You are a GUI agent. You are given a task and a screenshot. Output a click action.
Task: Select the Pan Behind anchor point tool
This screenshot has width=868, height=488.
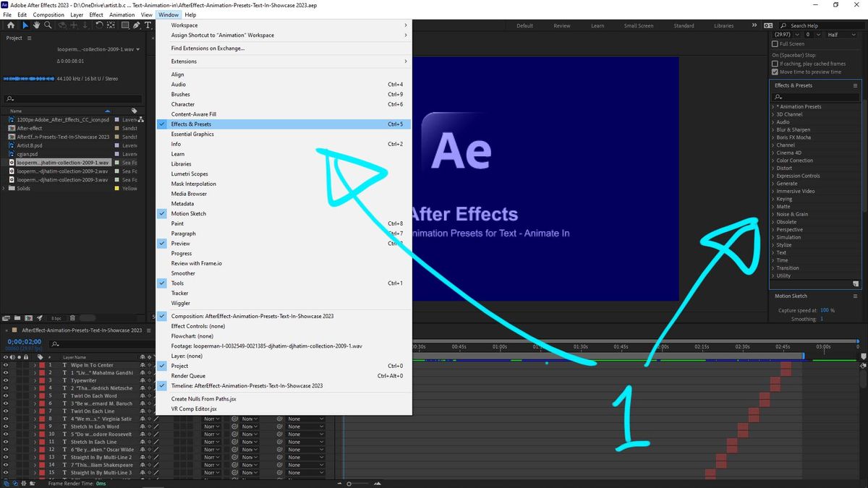point(109,25)
